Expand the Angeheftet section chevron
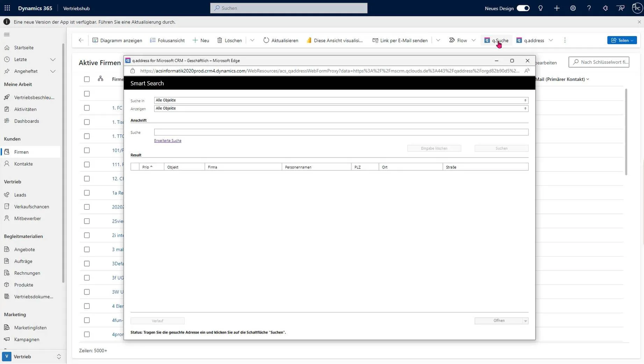The width and height of the screenshot is (644, 364). click(53, 71)
